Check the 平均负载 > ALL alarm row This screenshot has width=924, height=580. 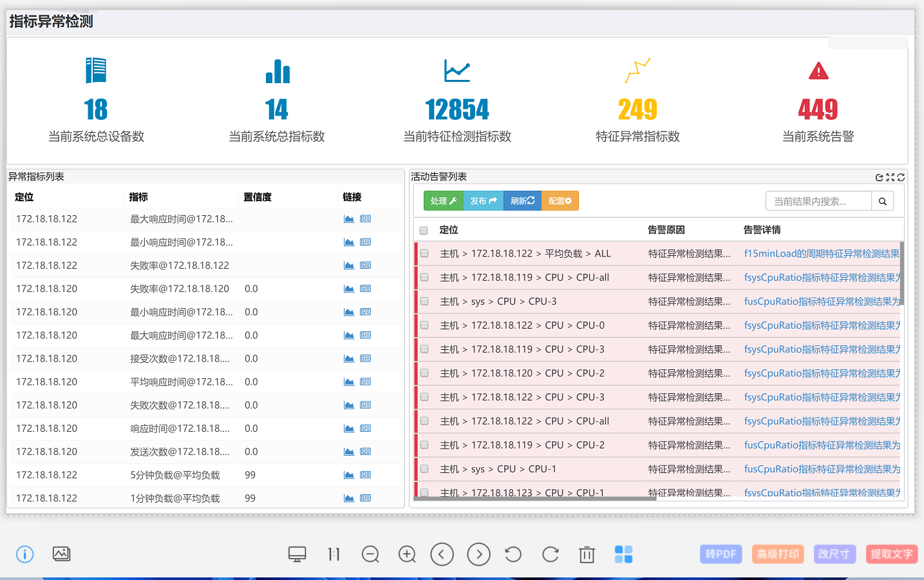pyautogui.click(x=424, y=254)
